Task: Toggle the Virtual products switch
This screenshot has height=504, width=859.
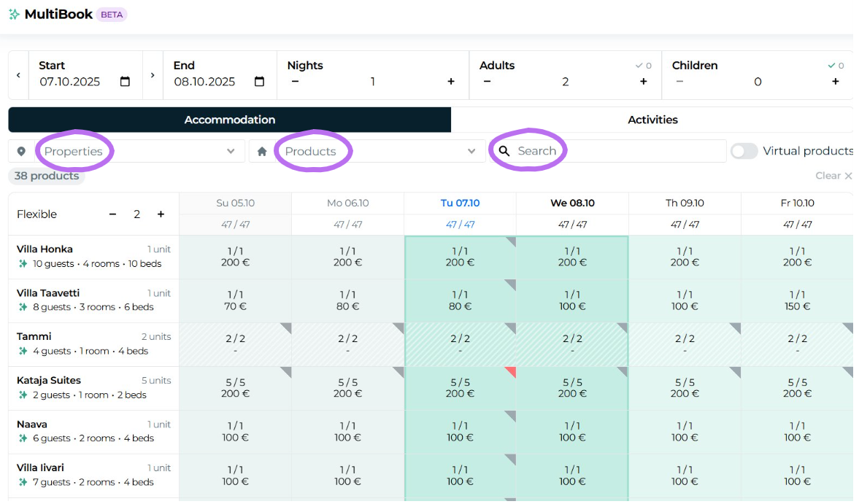Action: click(x=744, y=151)
